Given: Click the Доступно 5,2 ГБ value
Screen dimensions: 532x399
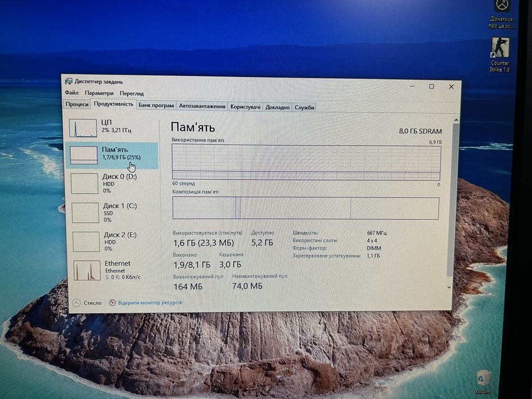Looking at the screenshot, I should [262, 243].
